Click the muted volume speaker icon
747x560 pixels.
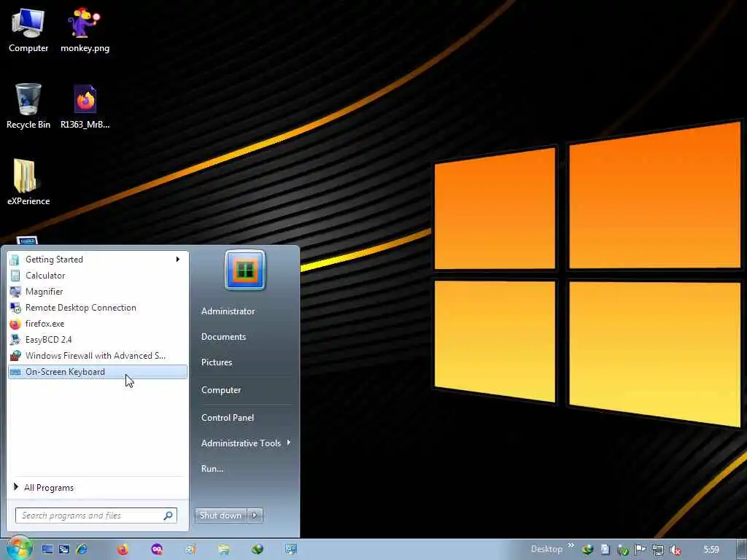[x=675, y=550]
